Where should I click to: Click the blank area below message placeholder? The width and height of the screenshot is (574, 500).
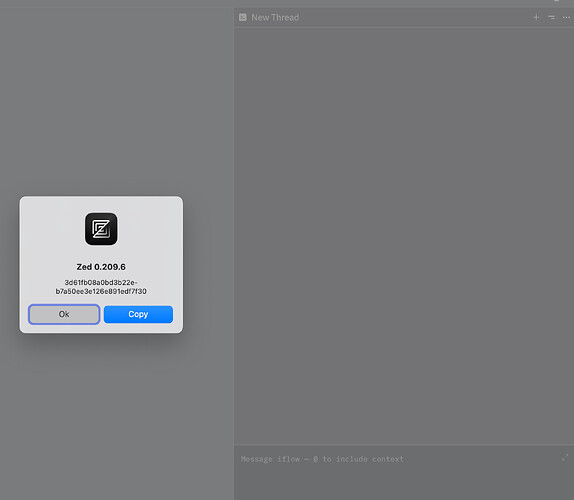(x=403, y=483)
